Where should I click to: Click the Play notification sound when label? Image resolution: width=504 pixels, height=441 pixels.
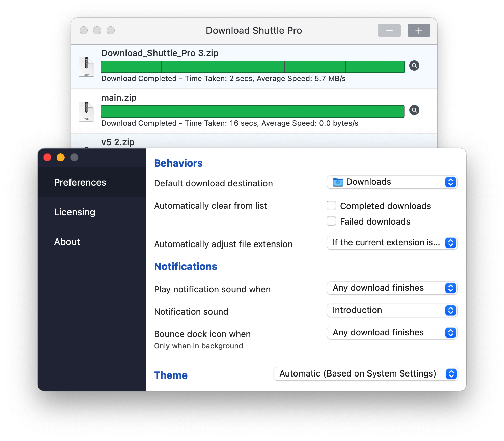pos(212,289)
